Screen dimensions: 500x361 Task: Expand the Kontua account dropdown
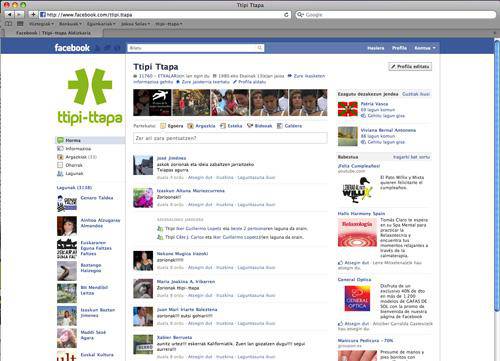click(425, 48)
